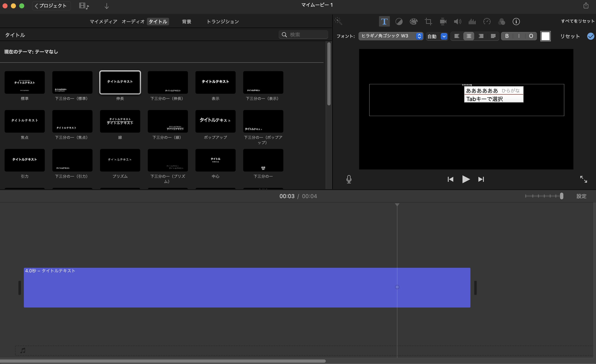Screen dimensions: 596x364
Task: Open timeline 設定 button
Action: point(581,196)
